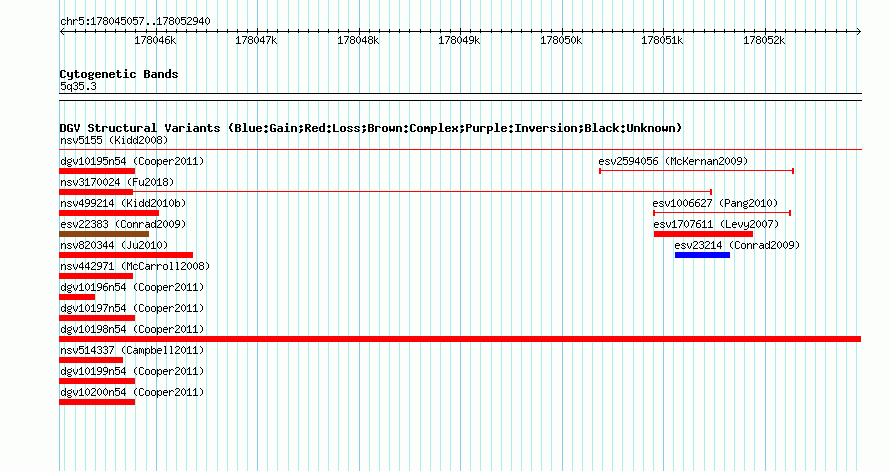
Task: Click the red loss bar under esv1707611
Action: [x=703, y=234]
